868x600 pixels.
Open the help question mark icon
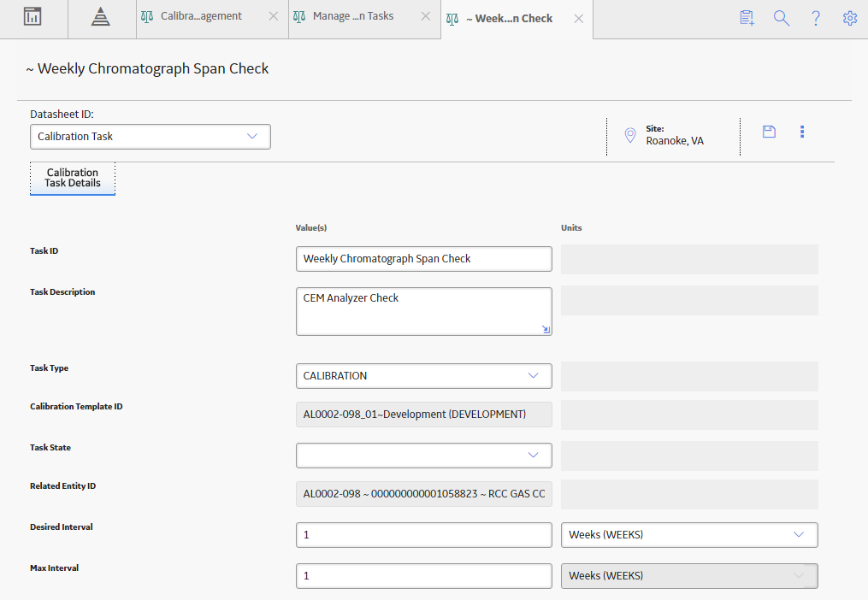[x=816, y=18]
